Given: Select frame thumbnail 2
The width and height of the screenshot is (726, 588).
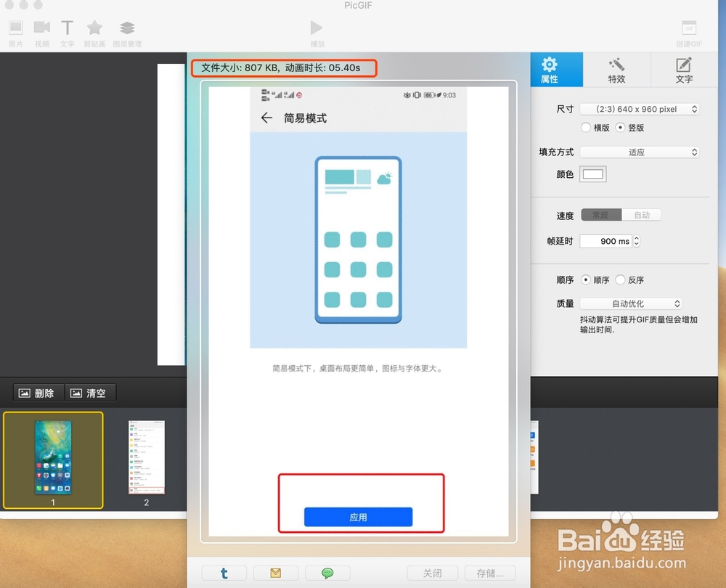Looking at the screenshot, I should [x=147, y=457].
